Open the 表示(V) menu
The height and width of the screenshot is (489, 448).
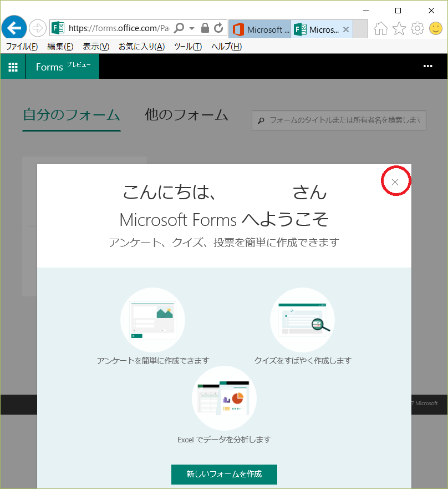tap(96, 47)
